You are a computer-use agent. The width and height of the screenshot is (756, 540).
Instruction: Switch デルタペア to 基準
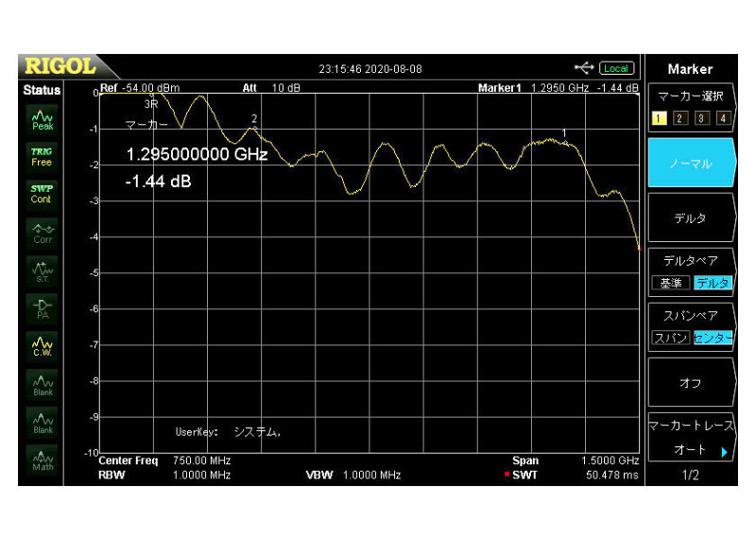pos(670,283)
